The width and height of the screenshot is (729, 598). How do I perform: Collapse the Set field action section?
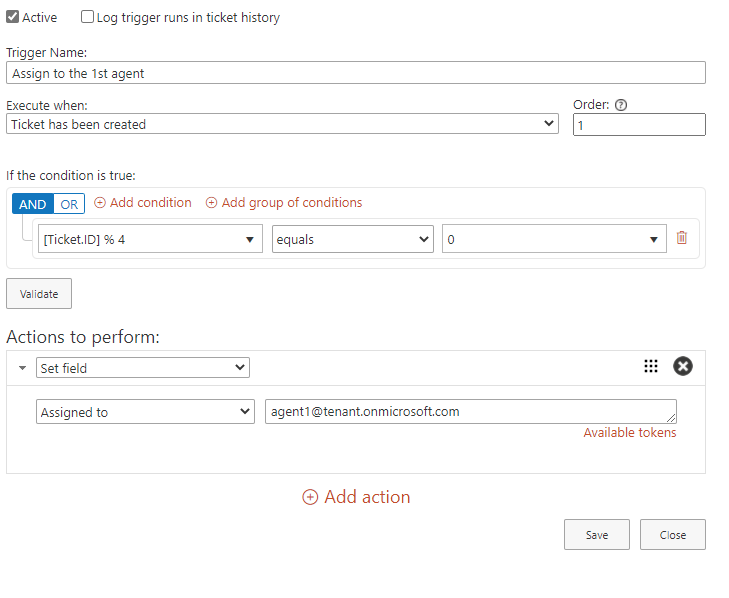22,368
